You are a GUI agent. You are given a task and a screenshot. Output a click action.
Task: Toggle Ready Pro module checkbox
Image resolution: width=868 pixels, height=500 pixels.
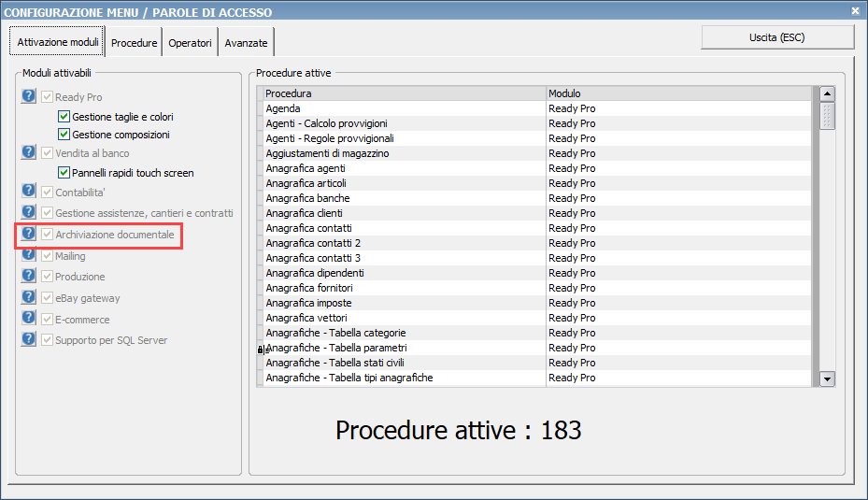[x=47, y=97]
